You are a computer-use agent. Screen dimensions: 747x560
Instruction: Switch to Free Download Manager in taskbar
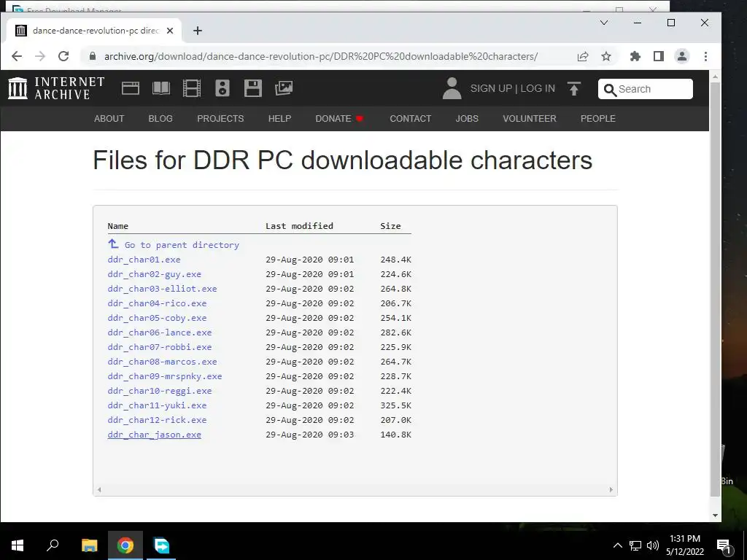pyautogui.click(x=161, y=545)
